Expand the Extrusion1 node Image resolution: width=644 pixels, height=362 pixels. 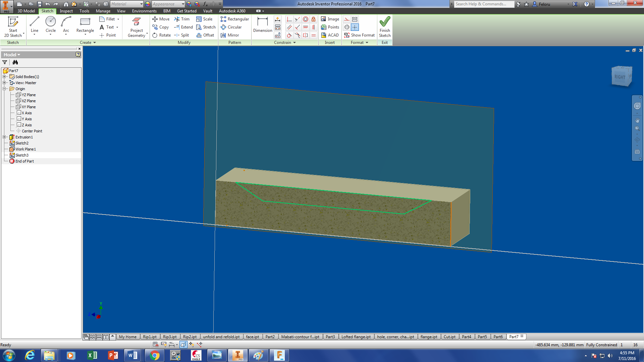(x=4, y=137)
